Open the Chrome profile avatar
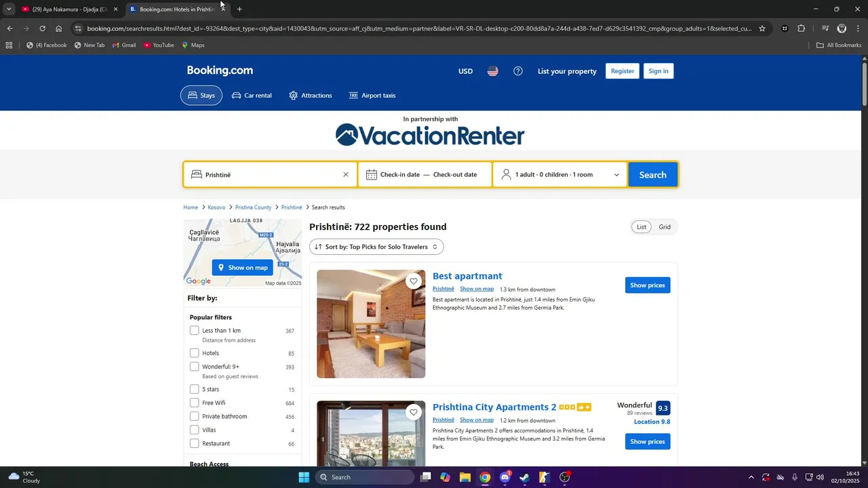The image size is (868, 488). coord(842,28)
